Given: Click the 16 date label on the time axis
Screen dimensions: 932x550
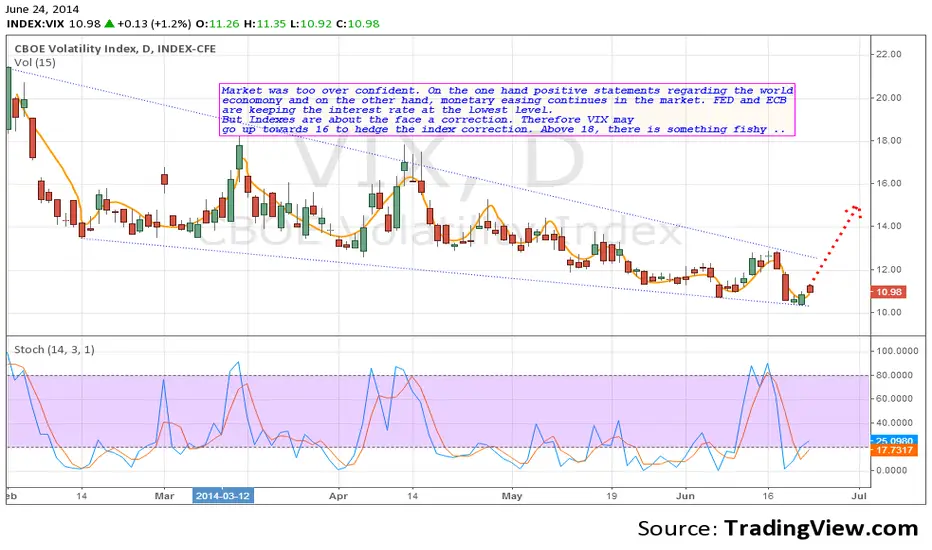Looking at the screenshot, I should click(768, 496).
